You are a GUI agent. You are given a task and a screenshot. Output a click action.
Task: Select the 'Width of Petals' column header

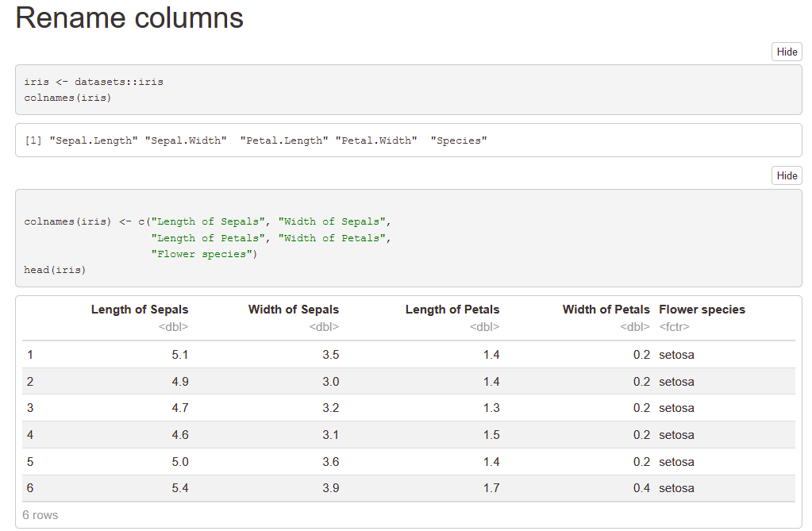[x=606, y=310]
